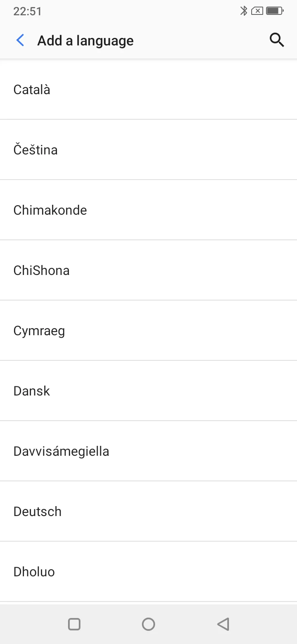This screenshot has width=297, height=644.
Task: Choose the Davvisámegiella entry
Action: tap(148, 451)
